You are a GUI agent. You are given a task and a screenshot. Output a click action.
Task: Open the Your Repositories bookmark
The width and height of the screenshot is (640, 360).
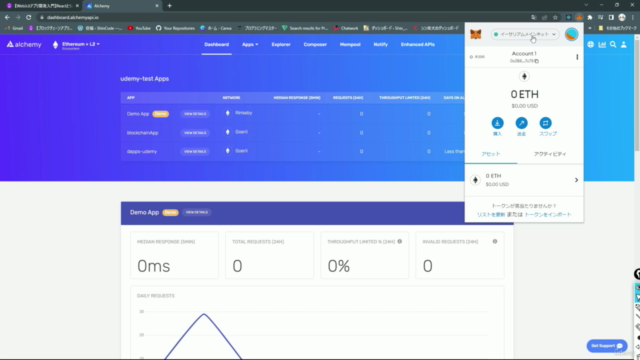point(176,28)
